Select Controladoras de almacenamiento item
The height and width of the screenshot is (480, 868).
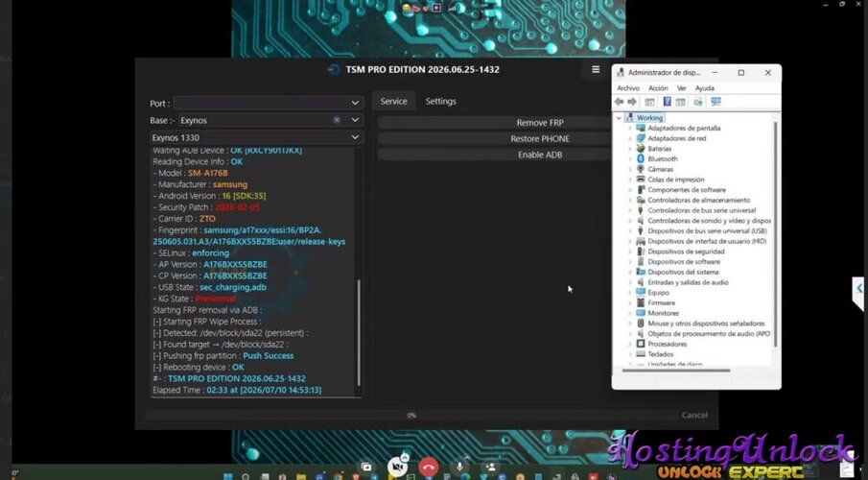698,200
